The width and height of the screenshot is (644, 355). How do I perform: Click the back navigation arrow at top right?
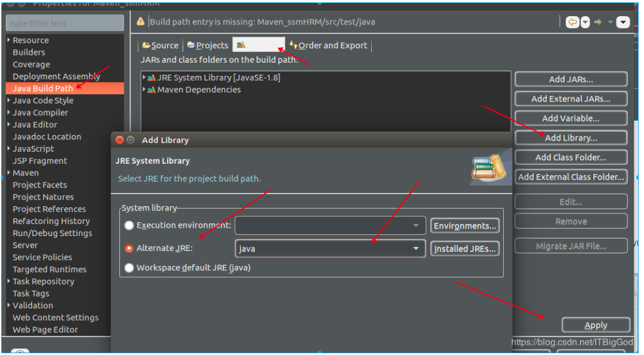572,22
